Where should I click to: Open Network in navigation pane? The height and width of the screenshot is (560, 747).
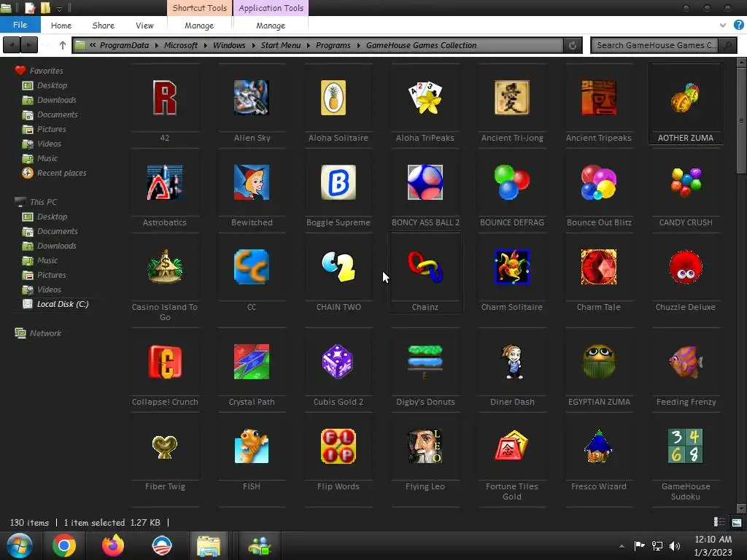(x=45, y=333)
